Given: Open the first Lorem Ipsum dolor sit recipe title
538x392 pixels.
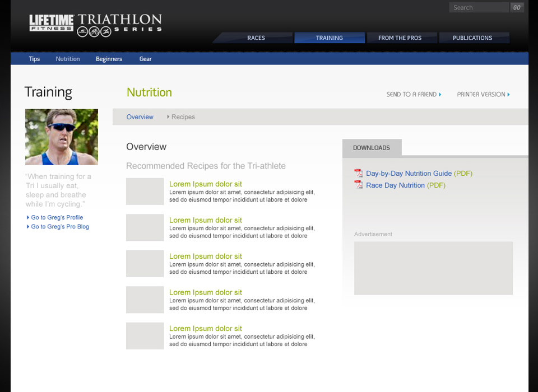Looking at the screenshot, I should [206, 184].
